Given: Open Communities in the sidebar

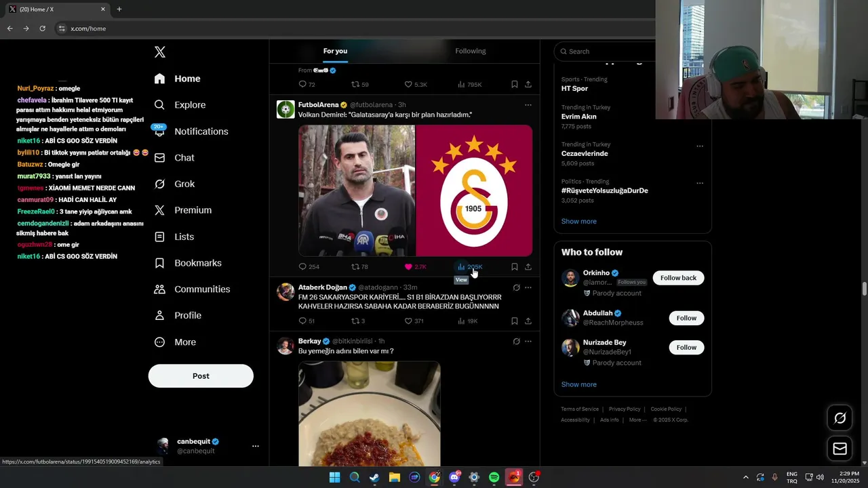Looking at the screenshot, I should click(193, 289).
